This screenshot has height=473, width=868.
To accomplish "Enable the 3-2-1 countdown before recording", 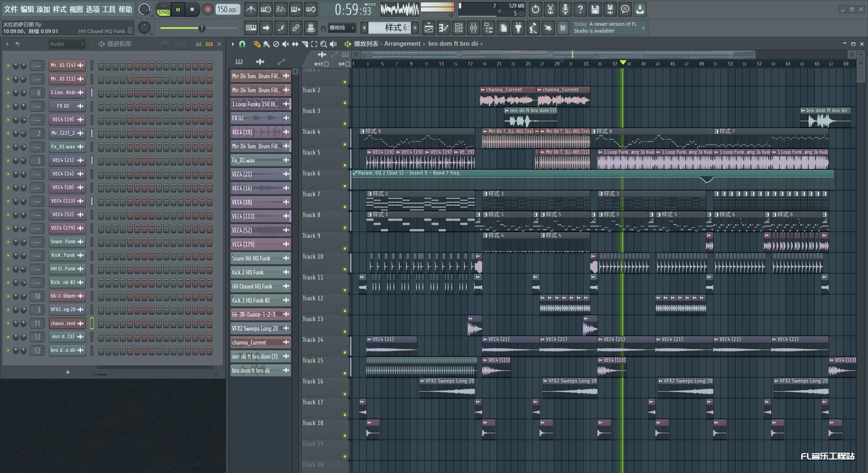I will (x=280, y=9).
